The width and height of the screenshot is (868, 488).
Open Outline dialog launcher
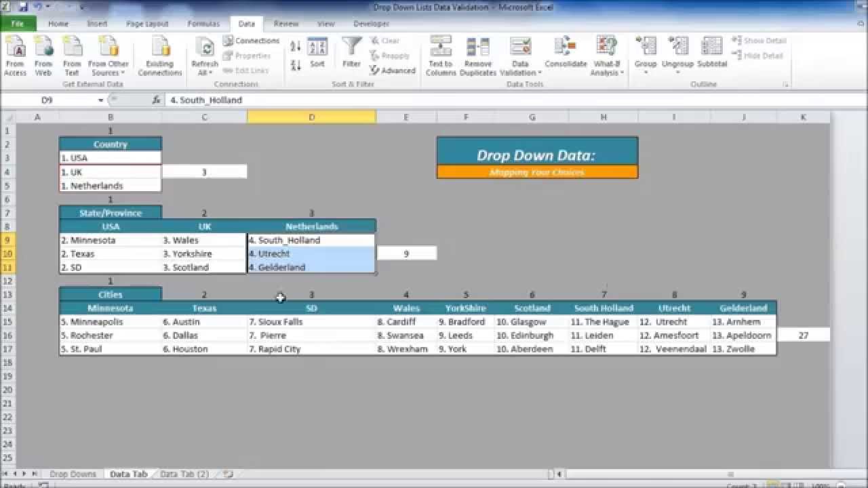[x=786, y=85]
